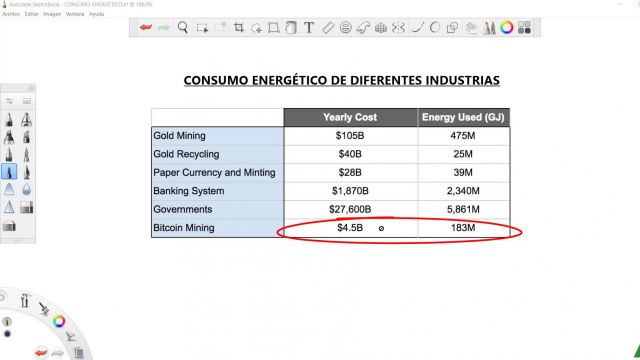The height and width of the screenshot is (360, 640).
Task: Pick the Fill bucket tool
Action: [x=291, y=27]
